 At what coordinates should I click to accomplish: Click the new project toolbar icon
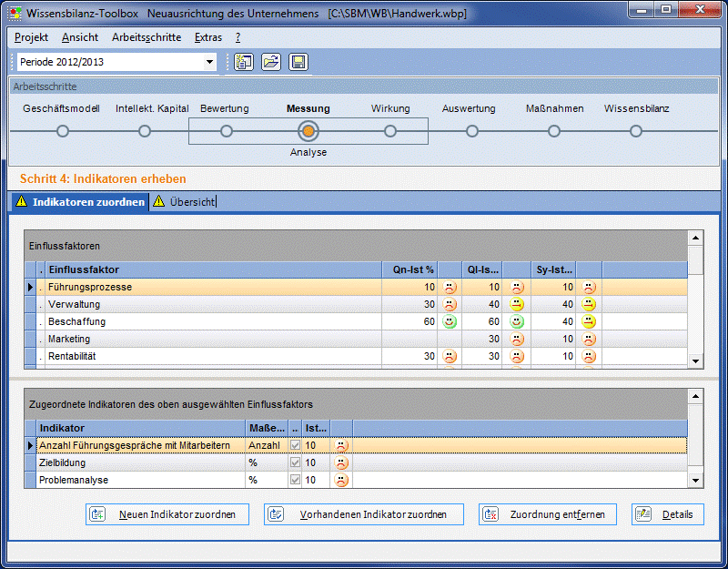(243, 62)
